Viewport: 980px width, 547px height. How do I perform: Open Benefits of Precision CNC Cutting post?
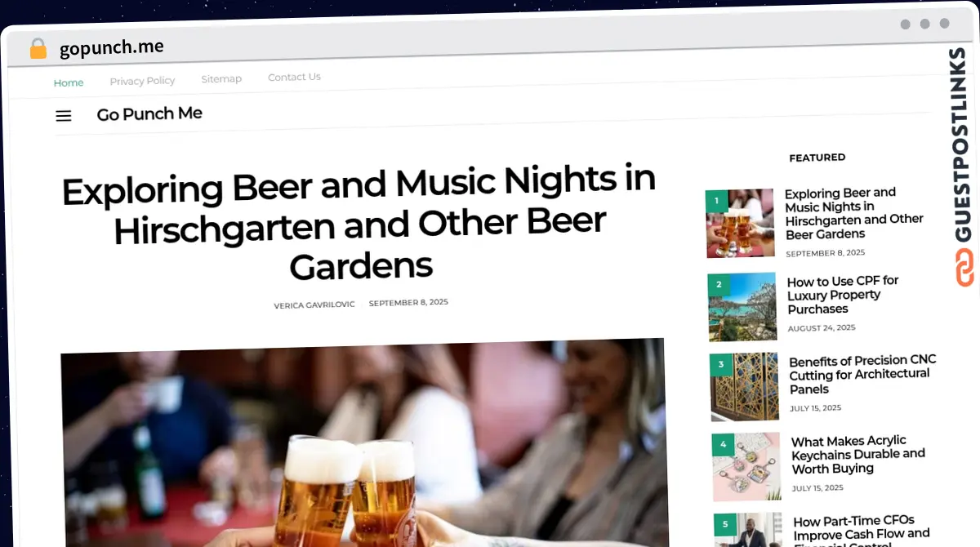(862, 374)
